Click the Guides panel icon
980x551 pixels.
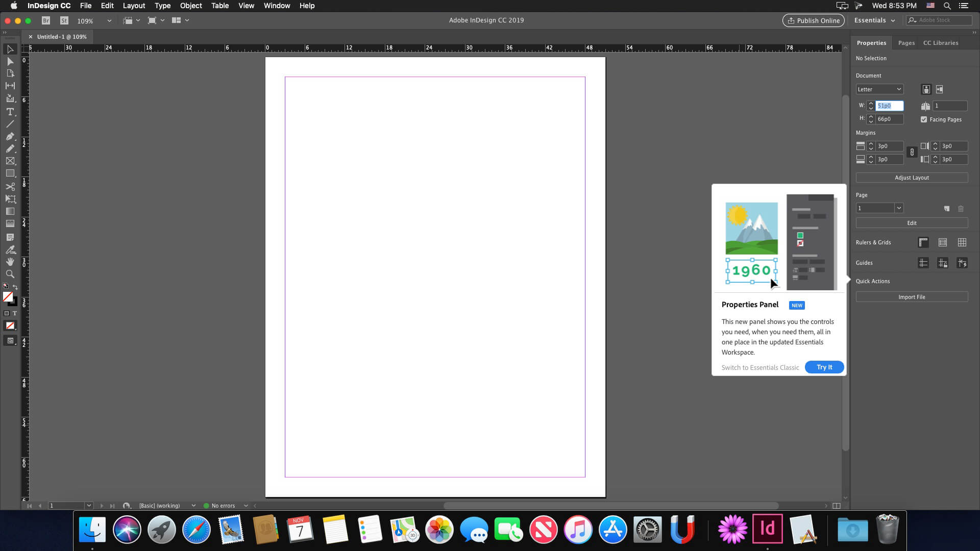pyautogui.click(x=923, y=262)
